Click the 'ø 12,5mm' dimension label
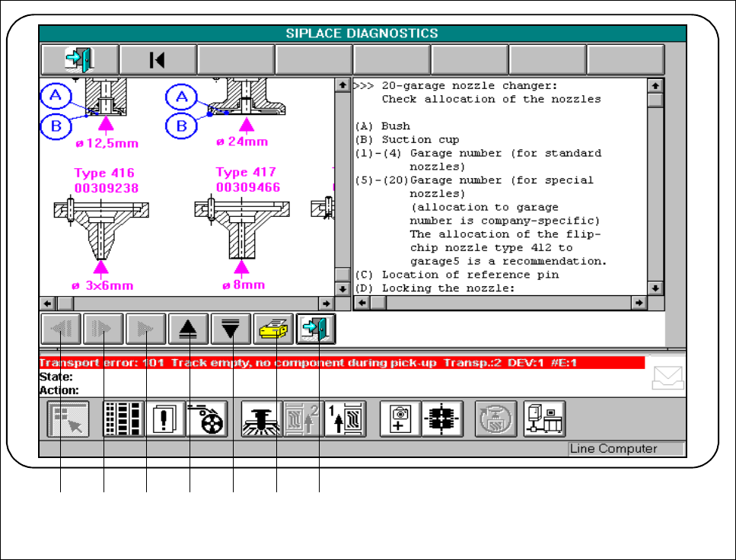The height and width of the screenshot is (560, 736). coord(107,143)
